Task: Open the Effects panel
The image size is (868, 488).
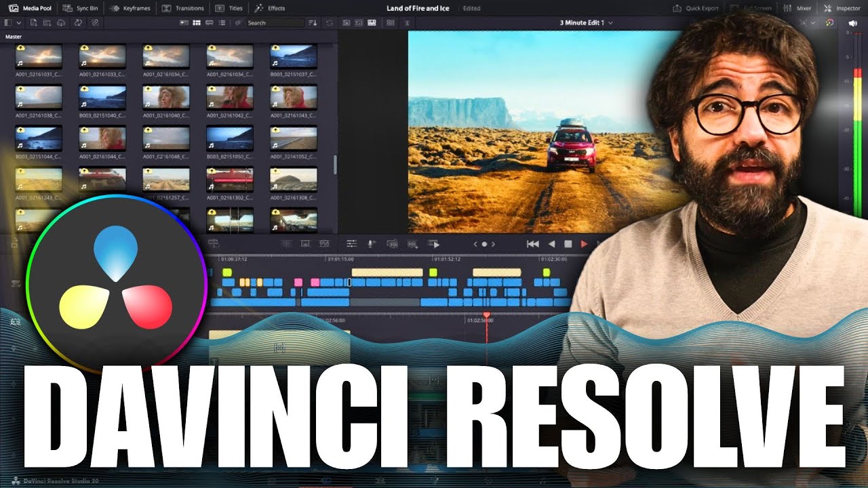Action: click(270, 8)
